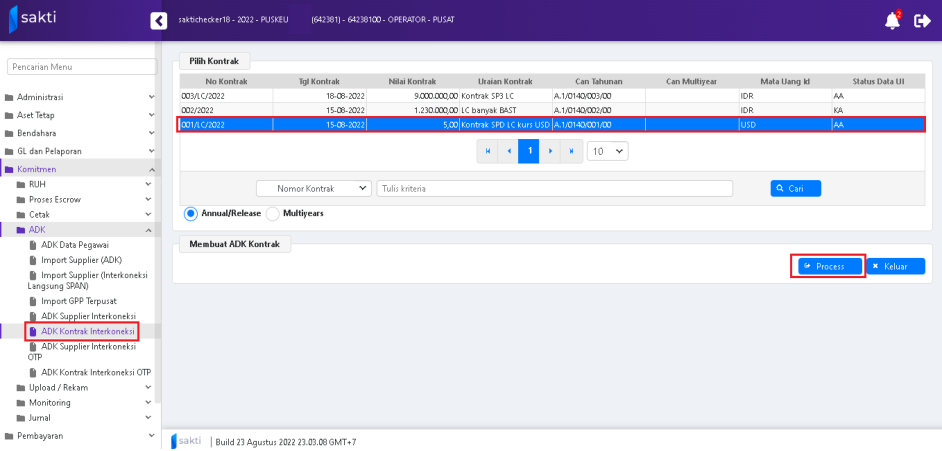942x451 pixels.
Task: Open ADK Kontrak Interkoneksi menu item
Action: (88, 331)
